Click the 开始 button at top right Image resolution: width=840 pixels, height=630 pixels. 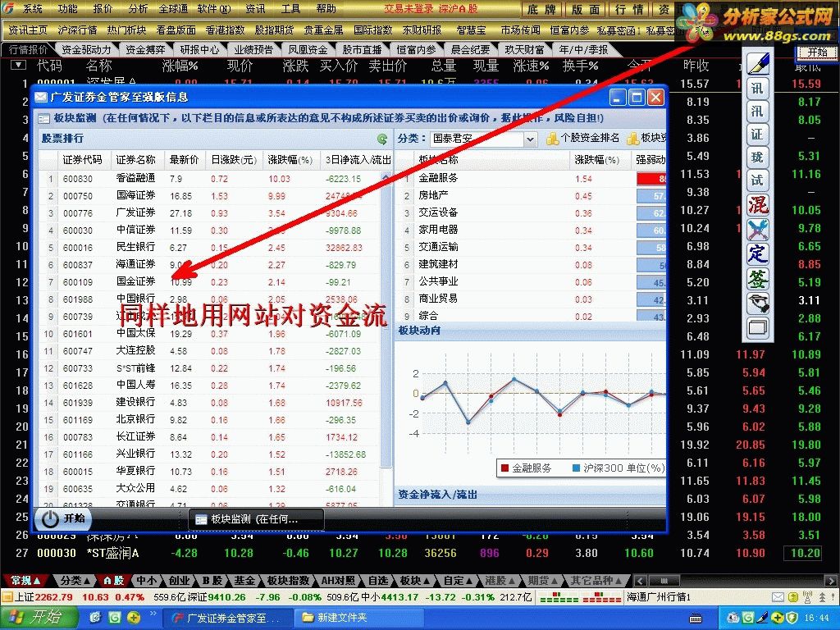click(818, 52)
